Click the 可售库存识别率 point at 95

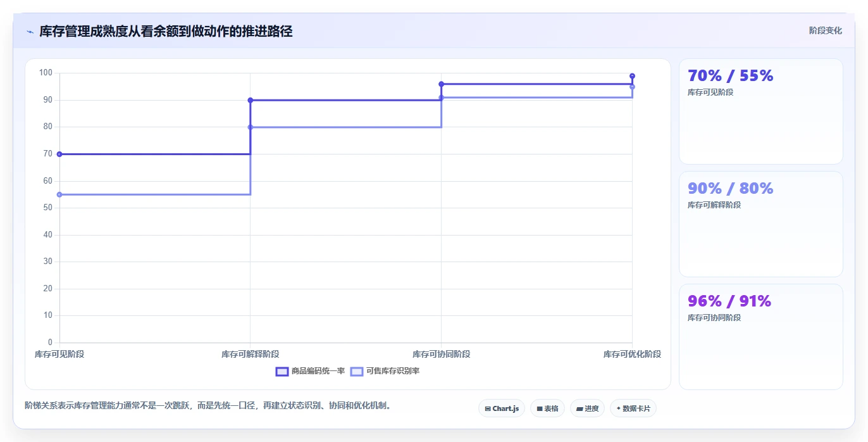click(x=632, y=87)
